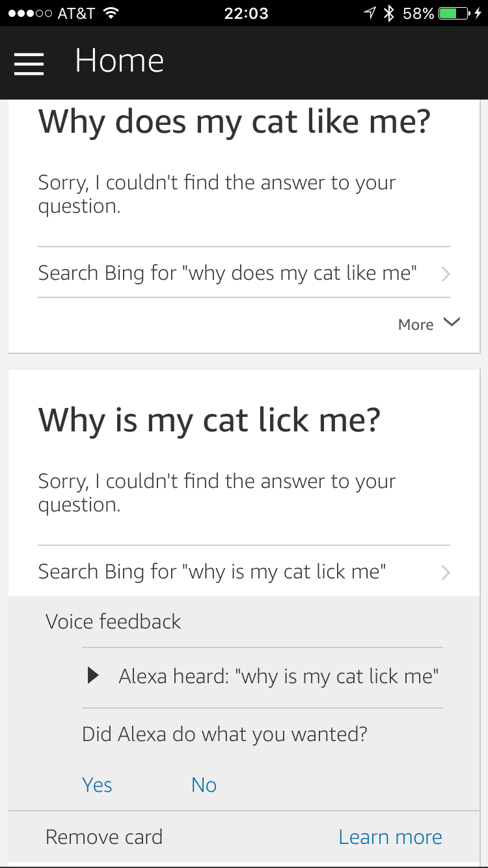The height and width of the screenshot is (868, 488).
Task: Tap the Wi-Fi signal icon
Action: click(111, 13)
